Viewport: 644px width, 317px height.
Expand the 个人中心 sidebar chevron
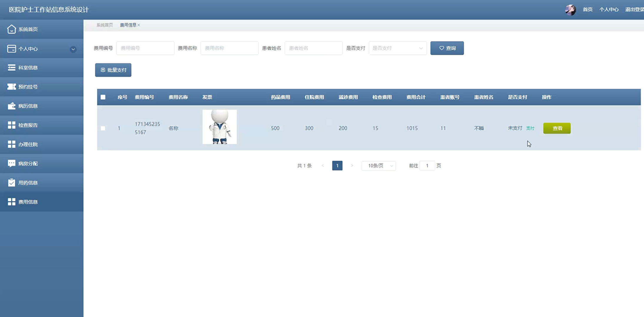(73, 49)
